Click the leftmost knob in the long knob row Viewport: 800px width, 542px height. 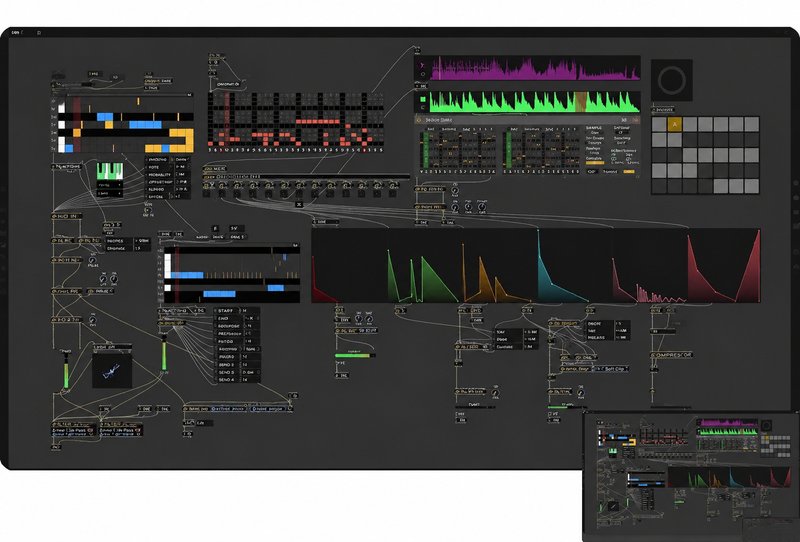coord(207,185)
